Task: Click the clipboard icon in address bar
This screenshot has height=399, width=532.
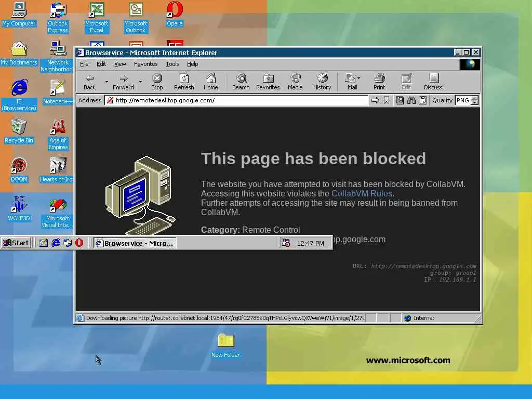Action: [x=423, y=100]
